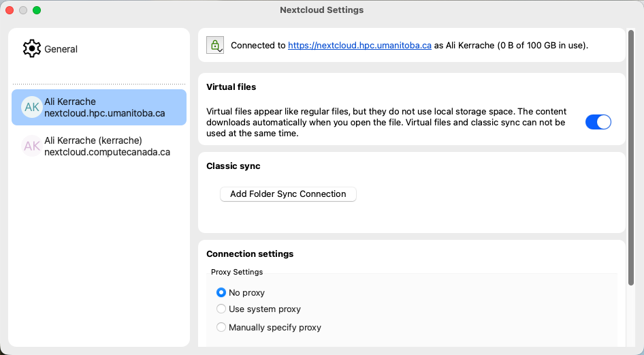Maximize window with the green button

tap(37, 10)
